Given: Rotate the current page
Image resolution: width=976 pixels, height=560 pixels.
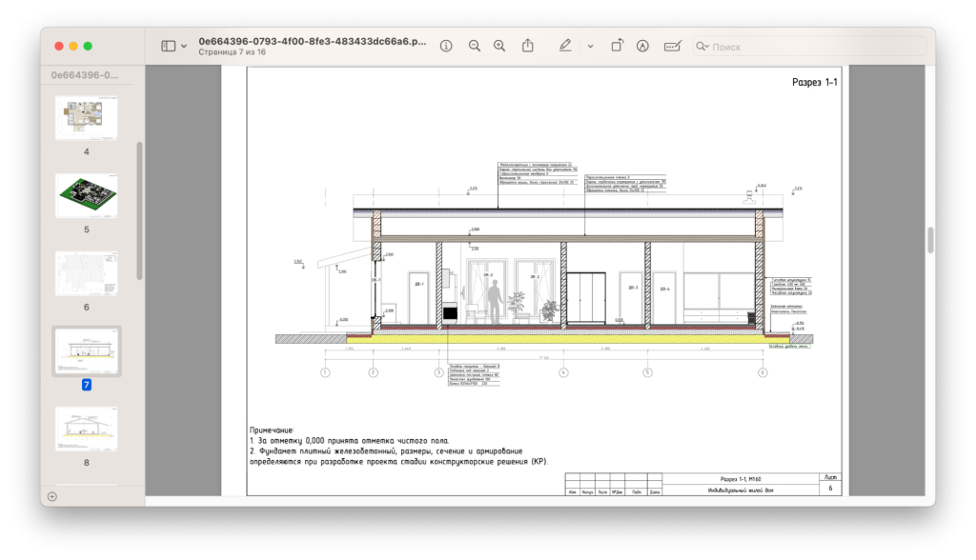Looking at the screenshot, I should coord(617,45).
